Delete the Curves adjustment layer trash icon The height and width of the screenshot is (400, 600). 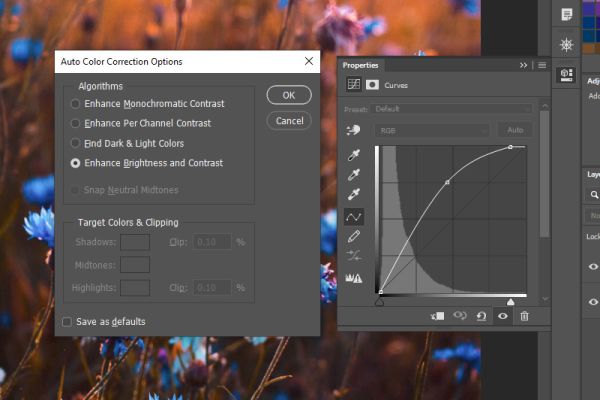524,316
